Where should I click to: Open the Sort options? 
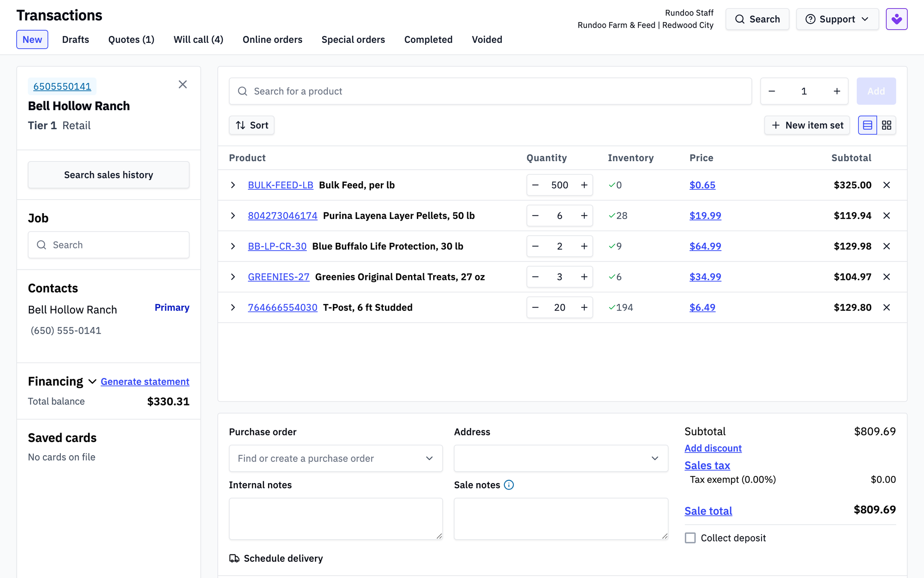tap(252, 125)
